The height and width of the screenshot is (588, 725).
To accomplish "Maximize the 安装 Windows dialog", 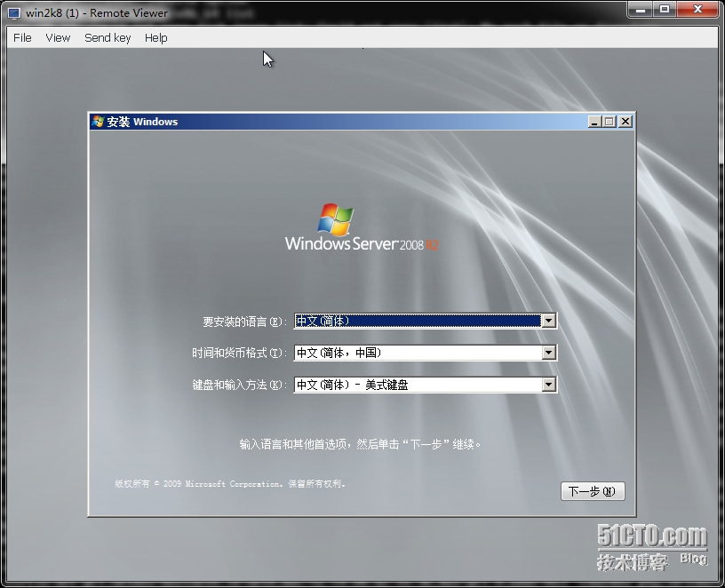I will [x=609, y=122].
